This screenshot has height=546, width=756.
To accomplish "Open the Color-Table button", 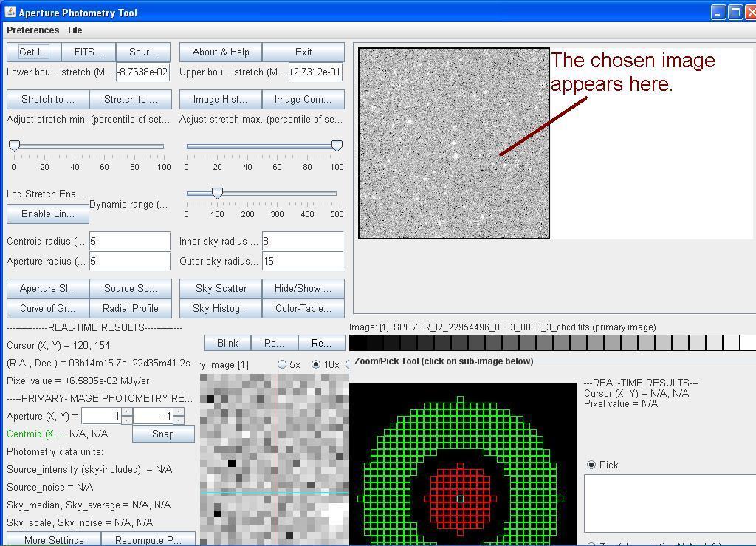I will [303, 308].
